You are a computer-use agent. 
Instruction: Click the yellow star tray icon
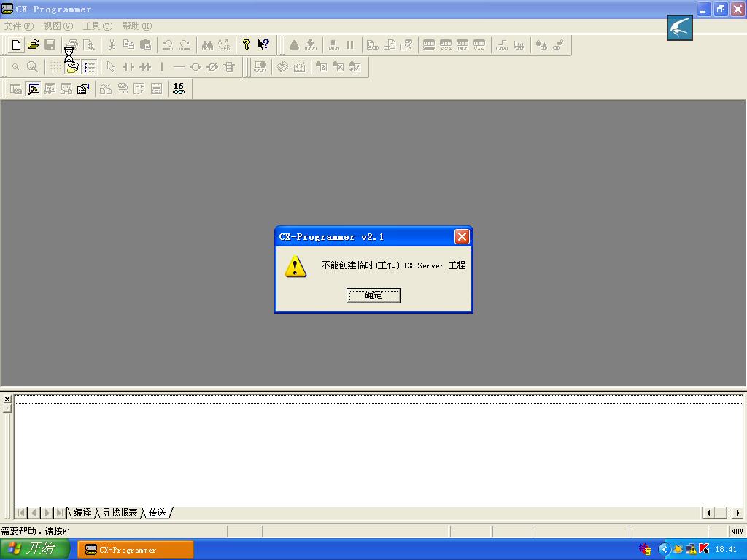tap(677, 550)
